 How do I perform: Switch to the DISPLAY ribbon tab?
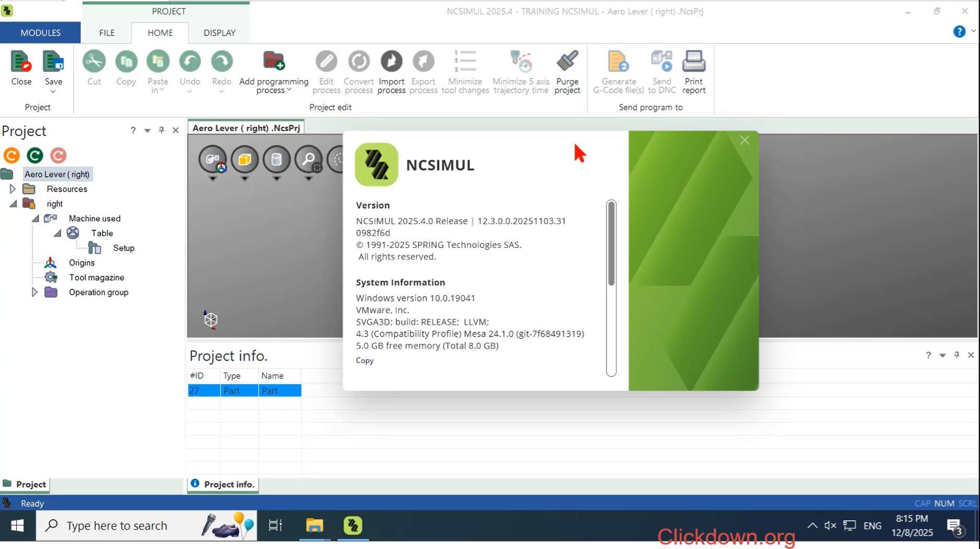click(x=219, y=32)
